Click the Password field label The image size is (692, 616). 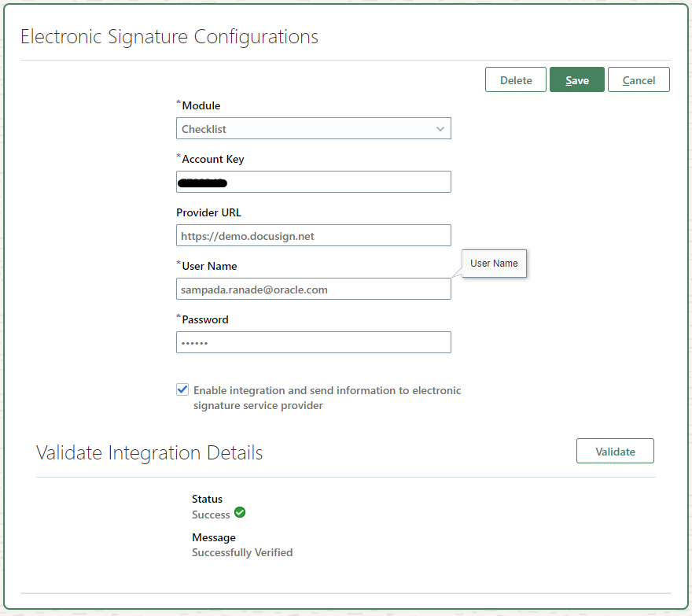click(x=205, y=319)
